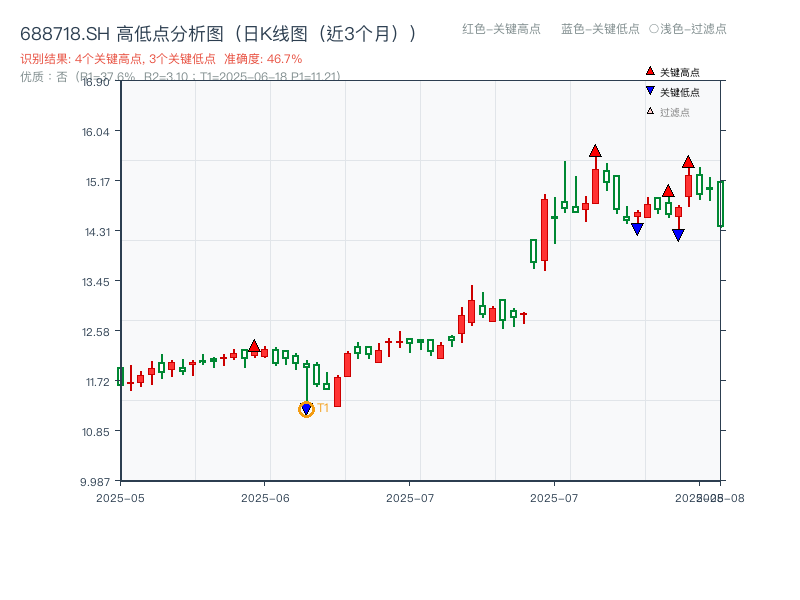This screenshot has height=600, width=800.
Task: Click the red triangle above the June candles
Action: click(x=256, y=347)
